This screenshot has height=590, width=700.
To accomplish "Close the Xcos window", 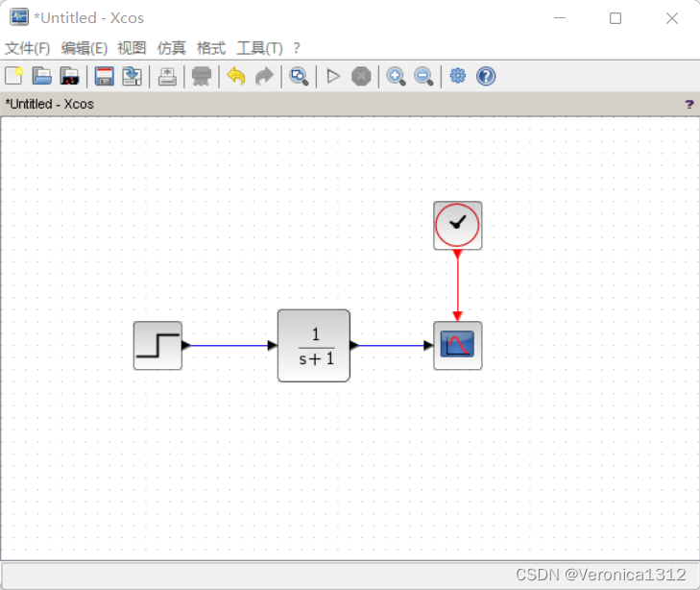I will pyautogui.click(x=672, y=18).
